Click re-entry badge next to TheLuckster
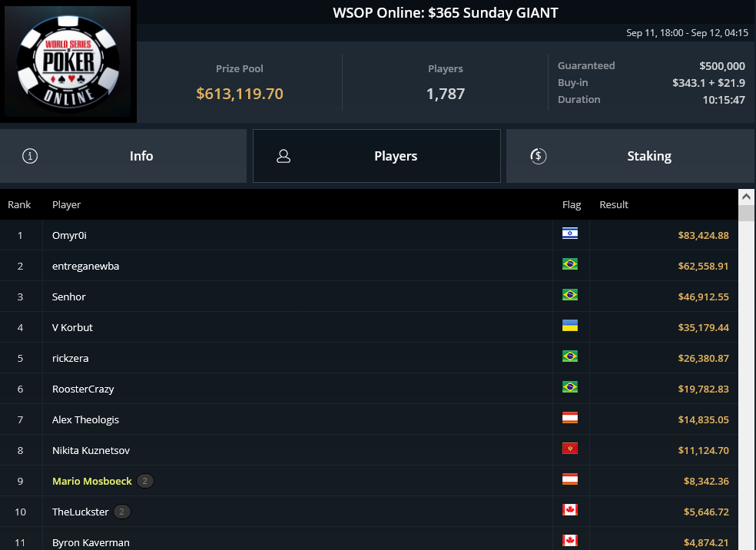The width and height of the screenshot is (756, 550). click(121, 512)
